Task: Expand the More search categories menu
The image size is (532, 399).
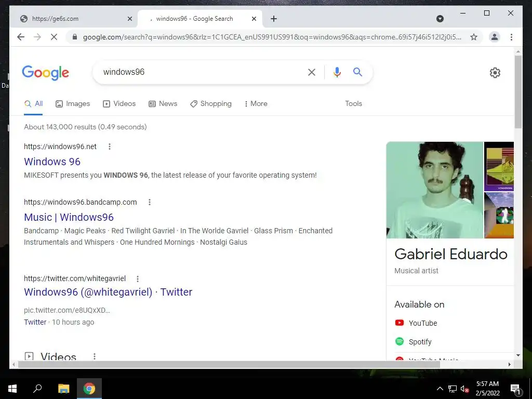Action: tap(256, 104)
